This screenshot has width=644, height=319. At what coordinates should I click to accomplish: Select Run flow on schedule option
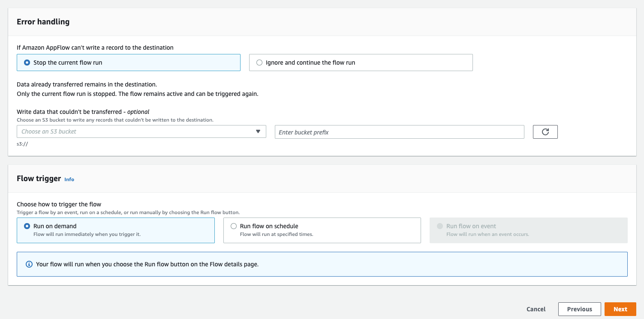[x=234, y=226]
